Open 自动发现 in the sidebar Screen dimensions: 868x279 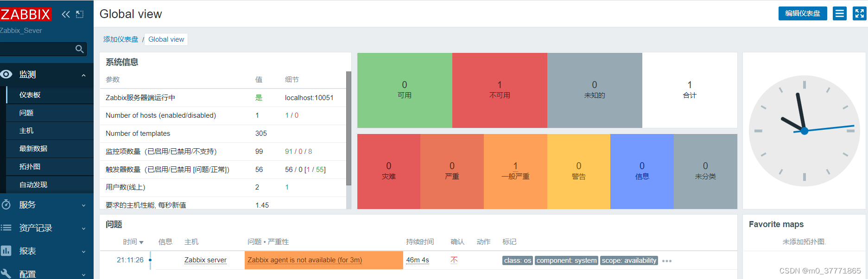point(50,184)
